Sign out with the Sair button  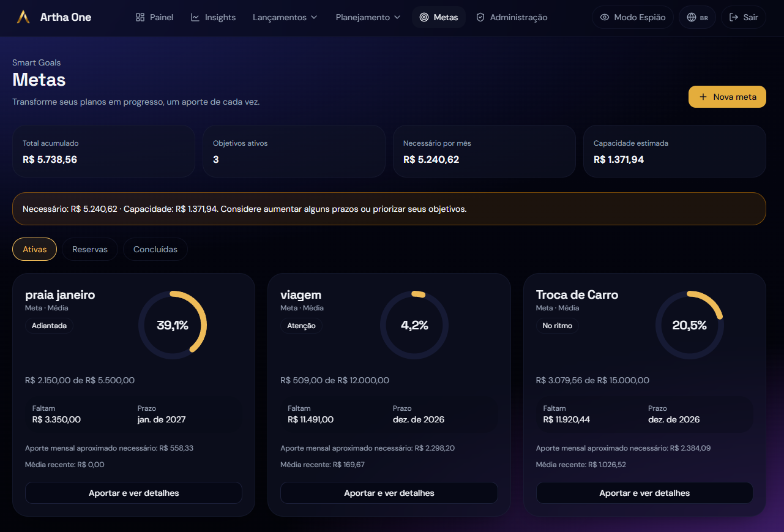744,17
